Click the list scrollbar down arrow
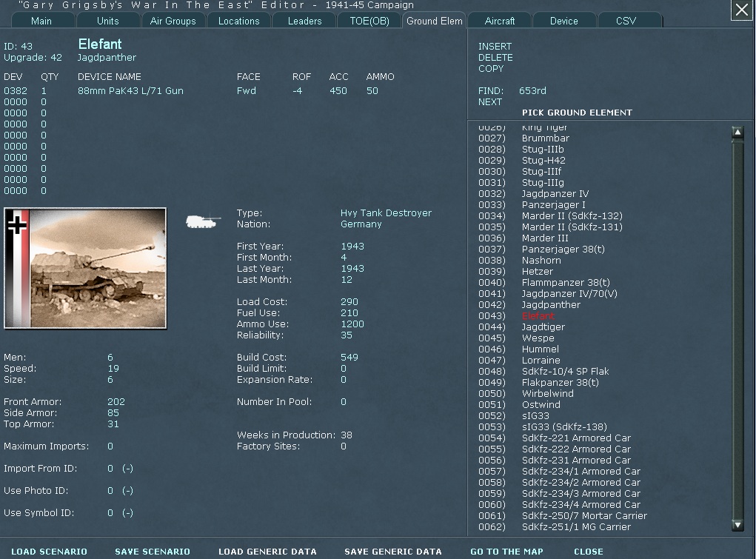This screenshot has width=756, height=559. (x=737, y=525)
